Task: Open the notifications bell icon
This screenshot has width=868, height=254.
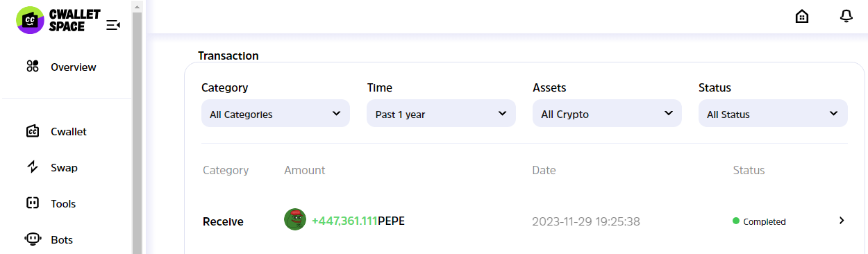Action: pos(846,17)
